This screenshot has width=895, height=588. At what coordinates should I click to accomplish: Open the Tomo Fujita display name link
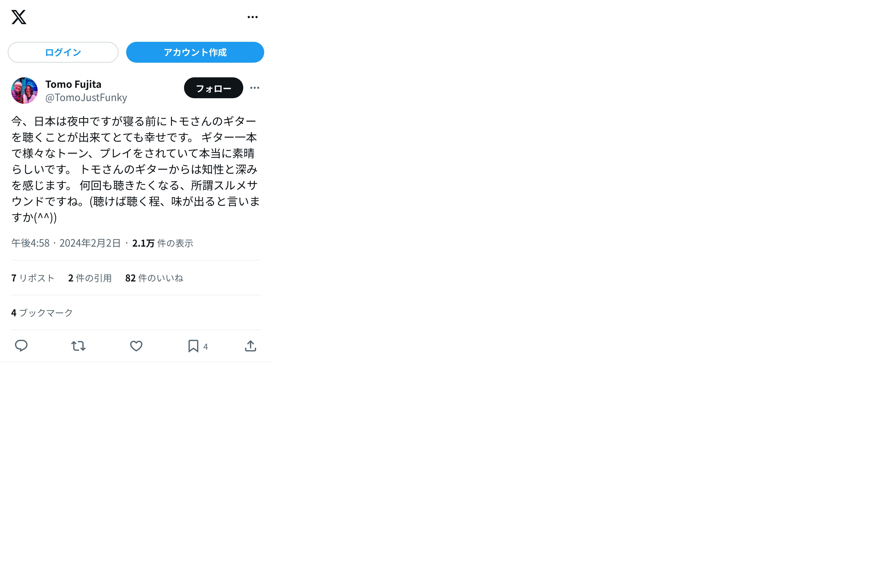coord(73,84)
